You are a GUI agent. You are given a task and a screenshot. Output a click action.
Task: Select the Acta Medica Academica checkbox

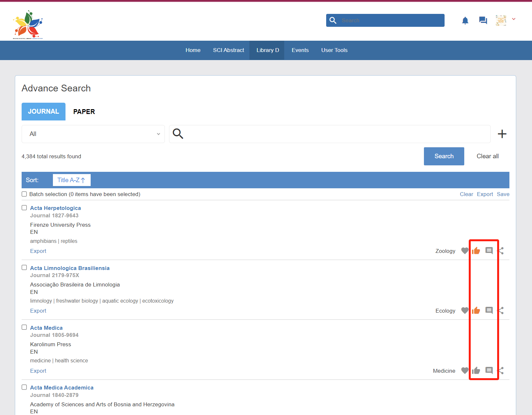[24, 387]
